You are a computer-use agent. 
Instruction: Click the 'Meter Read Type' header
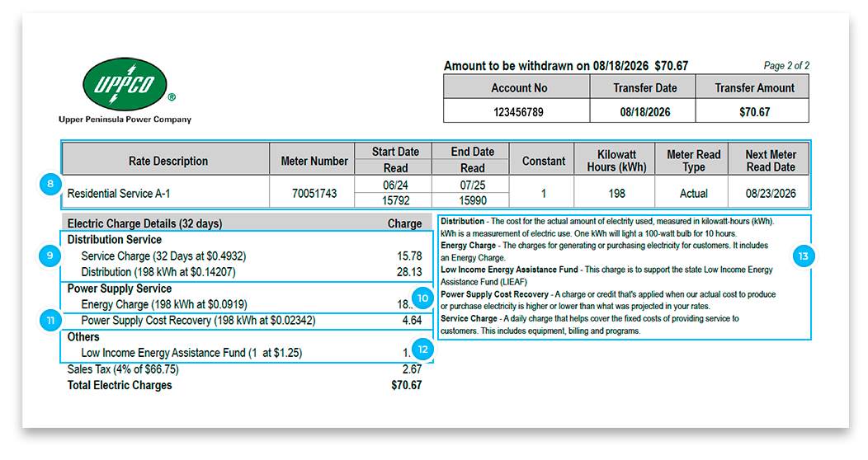tap(694, 161)
